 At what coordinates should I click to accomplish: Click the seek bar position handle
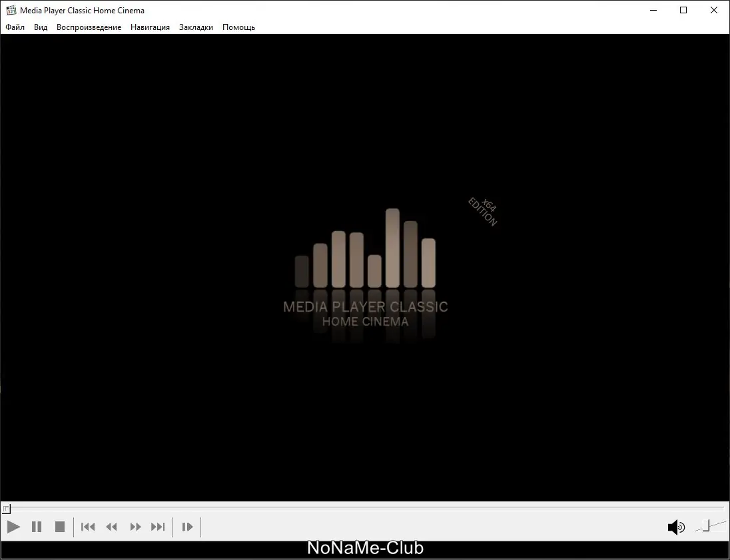pos(6,509)
